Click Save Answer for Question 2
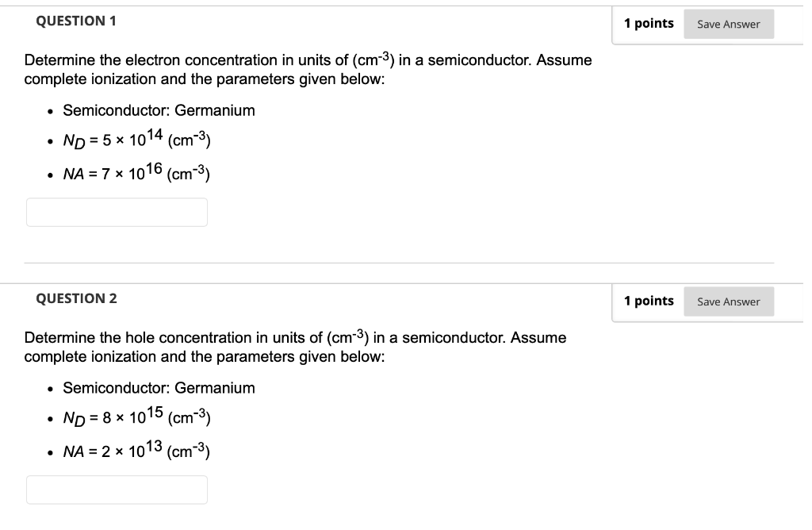Screen dimensions: 812x530 point(728,301)
